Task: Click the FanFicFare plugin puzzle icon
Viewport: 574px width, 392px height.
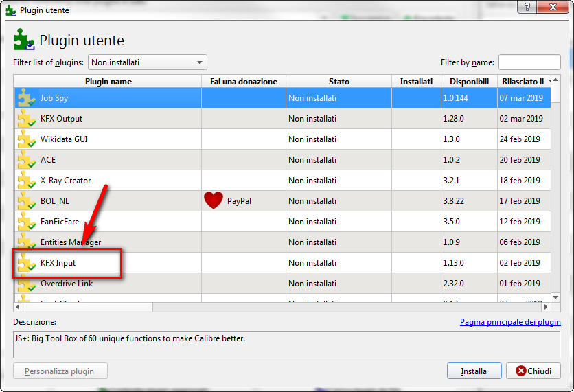Action: coord(27,222)
